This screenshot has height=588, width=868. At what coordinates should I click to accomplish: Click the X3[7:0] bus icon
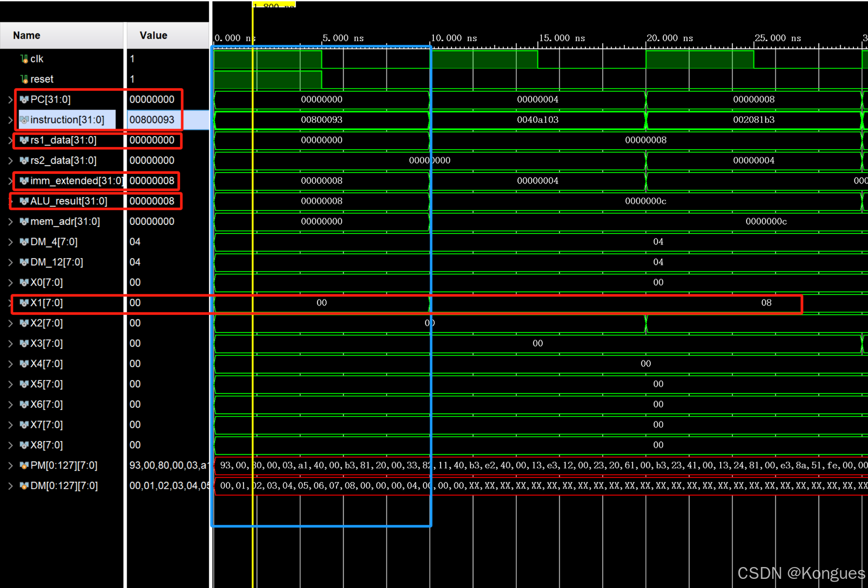24,343
